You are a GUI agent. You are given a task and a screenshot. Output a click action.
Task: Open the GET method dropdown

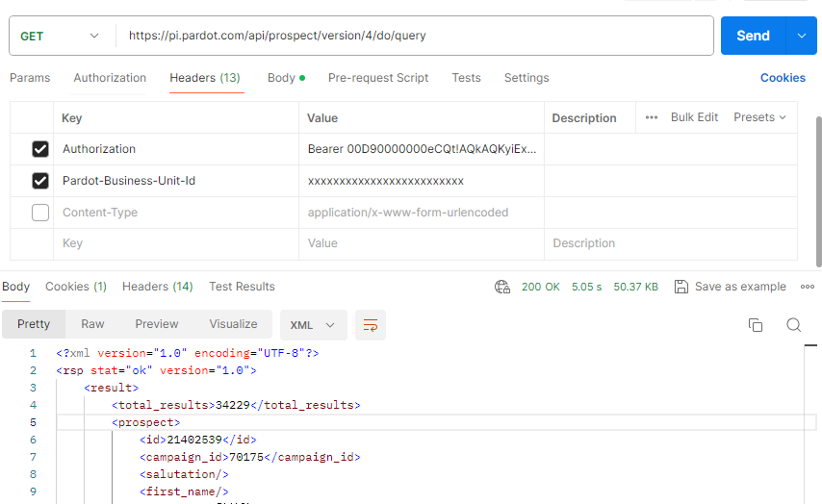point(61,37)
